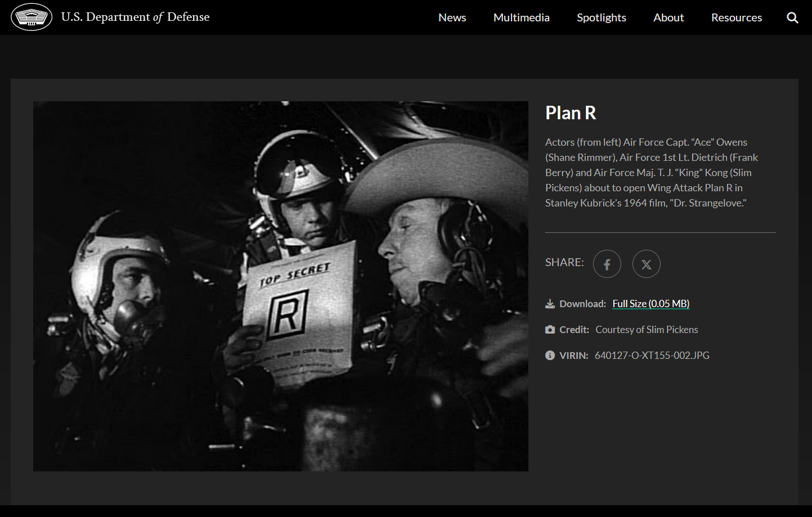Click the camera credit icon
This screenshot has height=517, width=812.
click(550, 330)
